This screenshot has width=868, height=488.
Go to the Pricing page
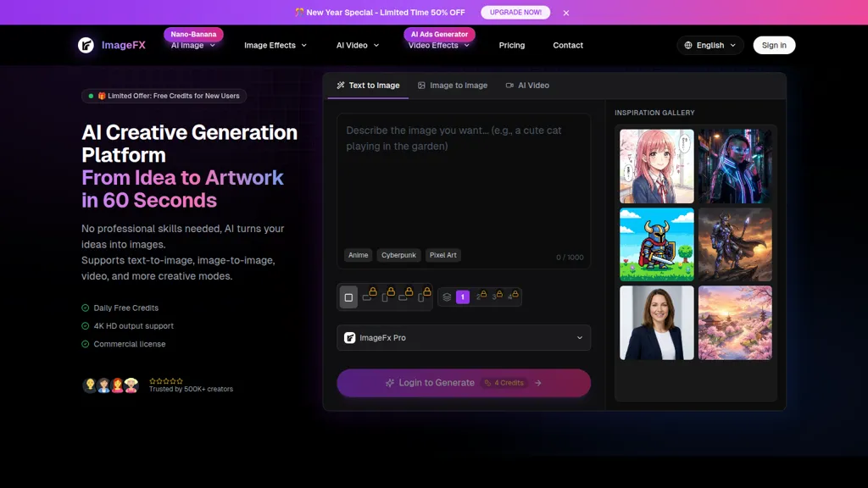point(511,46)
